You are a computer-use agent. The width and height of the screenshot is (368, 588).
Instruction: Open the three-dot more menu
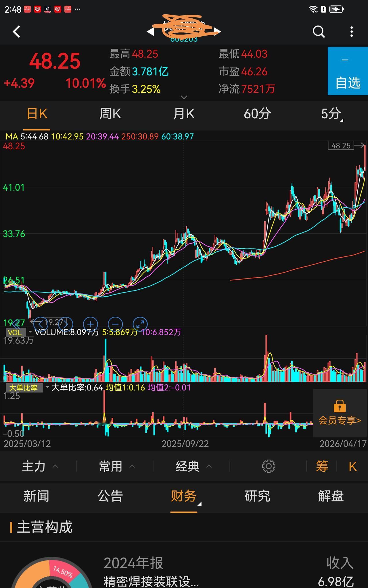point(352,32)
